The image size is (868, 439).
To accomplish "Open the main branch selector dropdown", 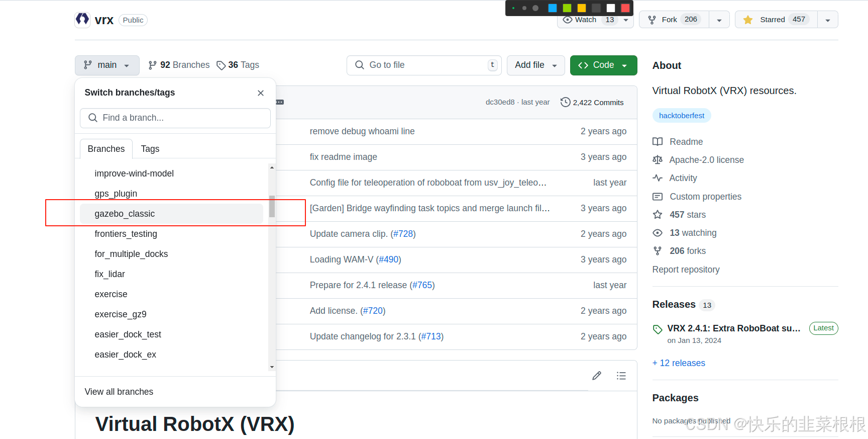I will (107, 65).
